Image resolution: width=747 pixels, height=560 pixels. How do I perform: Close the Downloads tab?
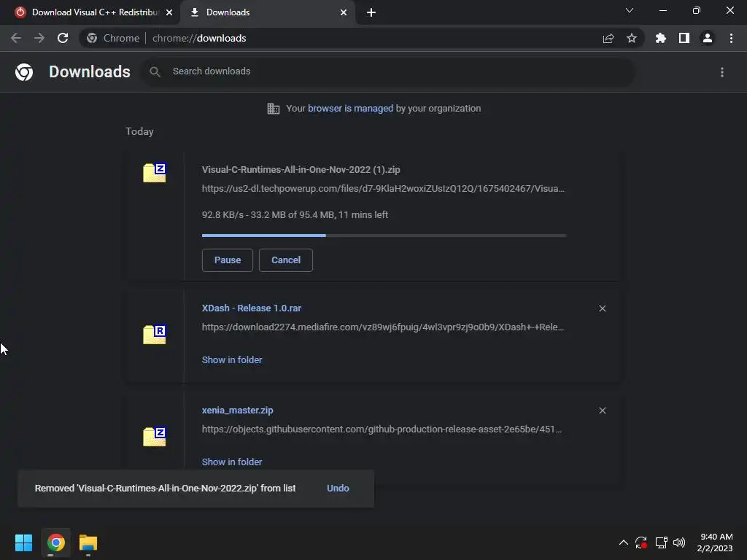pos(344,12)
